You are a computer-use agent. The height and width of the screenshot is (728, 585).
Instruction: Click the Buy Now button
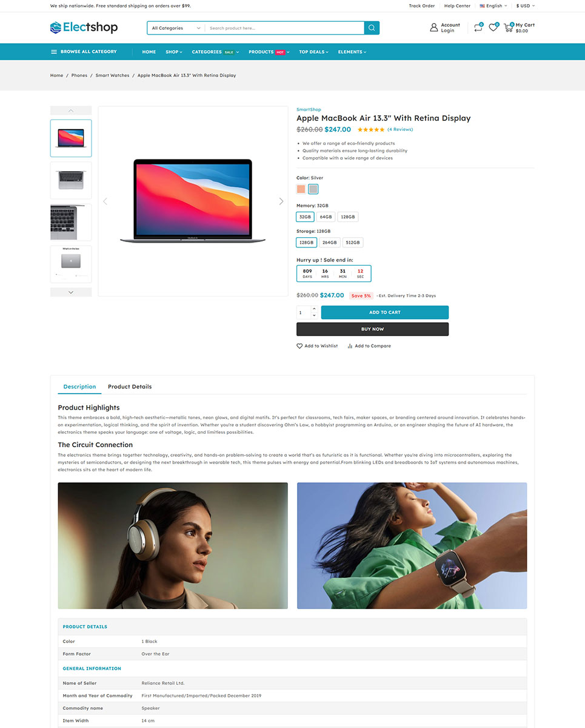[x=372, y=329]
